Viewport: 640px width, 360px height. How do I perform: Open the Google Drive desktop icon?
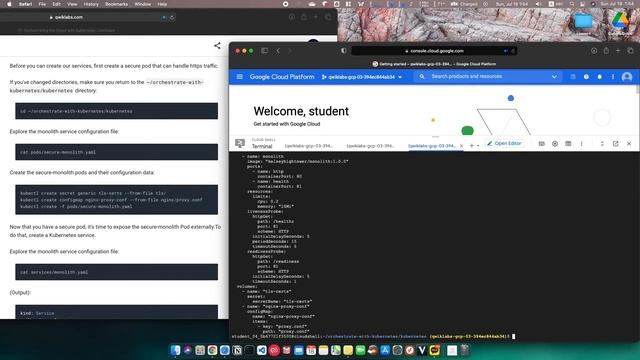pyautogui.click(x=620, y=20)
